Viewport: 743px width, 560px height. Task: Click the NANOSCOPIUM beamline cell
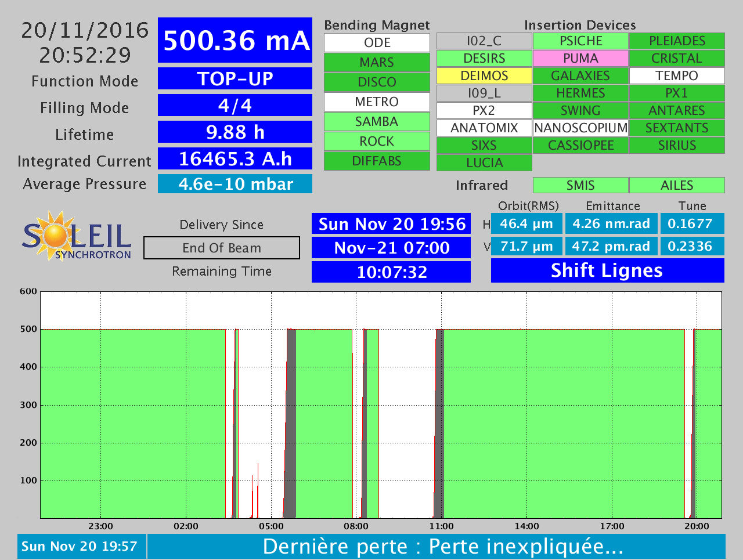(580, 128)
